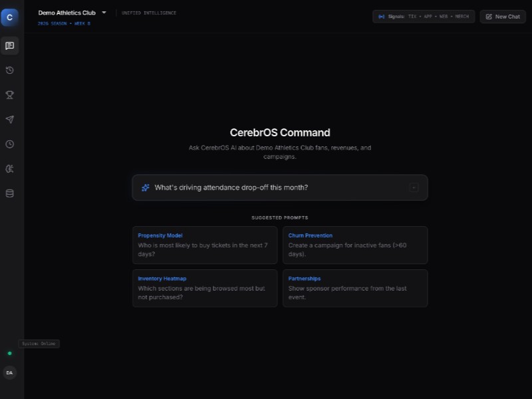Open the chat conversations panel in sidebar
This screenshot has height=399, width=532.
[x=9, y=45]
